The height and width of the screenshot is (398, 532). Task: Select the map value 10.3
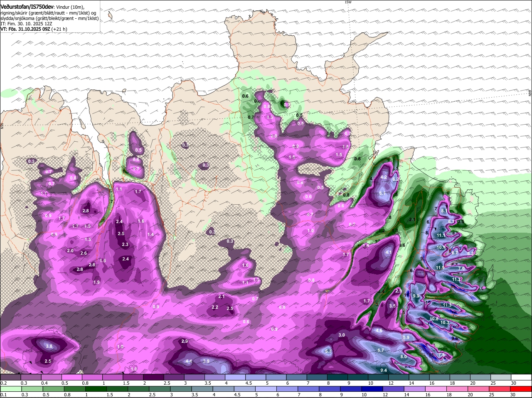click(x=445, y=322)
